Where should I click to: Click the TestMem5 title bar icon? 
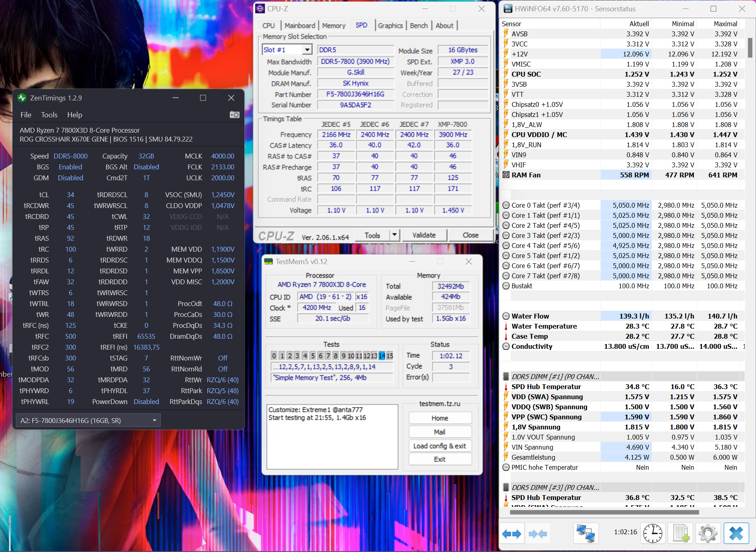point(269,261)
